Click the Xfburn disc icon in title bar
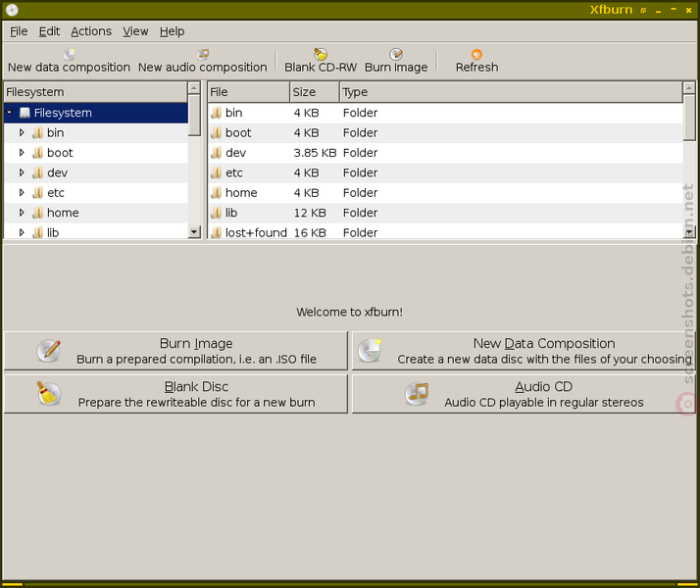 point(12,10)
